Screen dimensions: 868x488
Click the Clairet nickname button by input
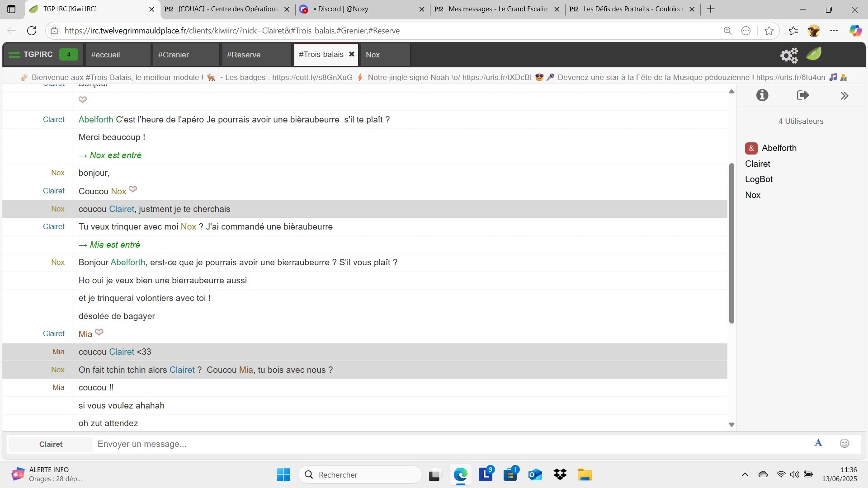pos(51,444)
